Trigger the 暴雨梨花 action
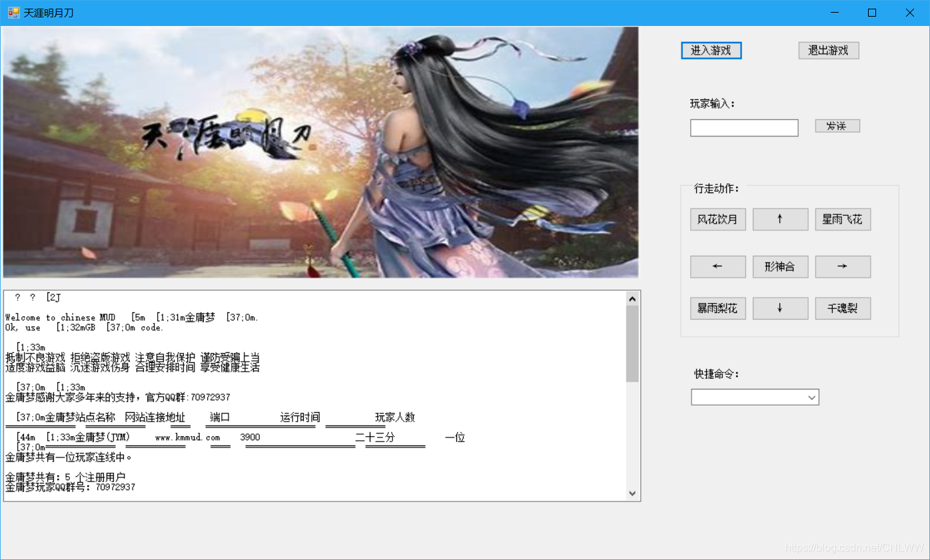930x560 pixels. point(717,308)
